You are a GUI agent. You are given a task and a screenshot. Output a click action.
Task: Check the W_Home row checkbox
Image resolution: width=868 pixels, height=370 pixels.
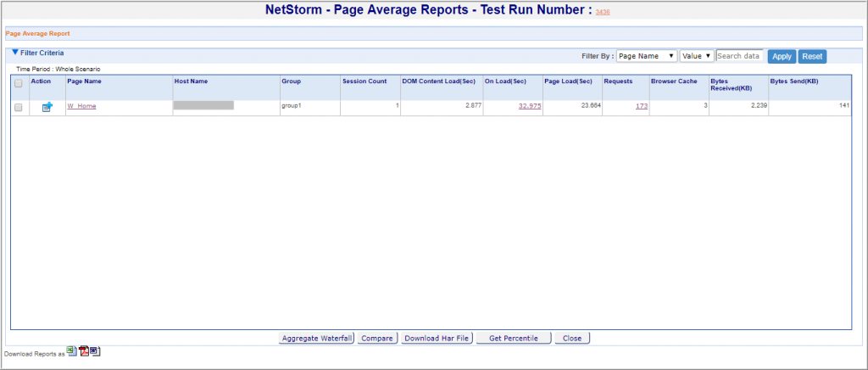click(x=19, y=108)
